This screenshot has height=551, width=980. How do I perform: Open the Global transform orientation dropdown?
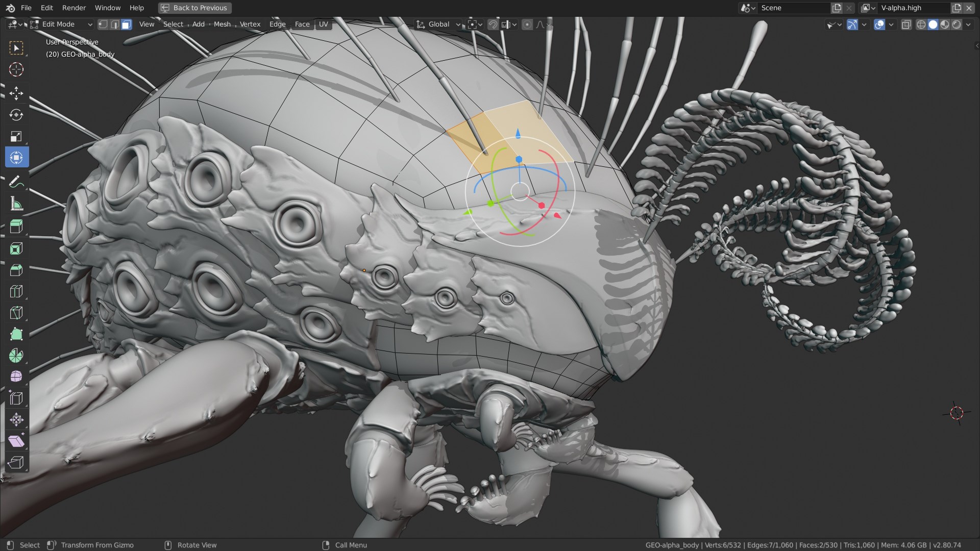[x=437, y=24]
